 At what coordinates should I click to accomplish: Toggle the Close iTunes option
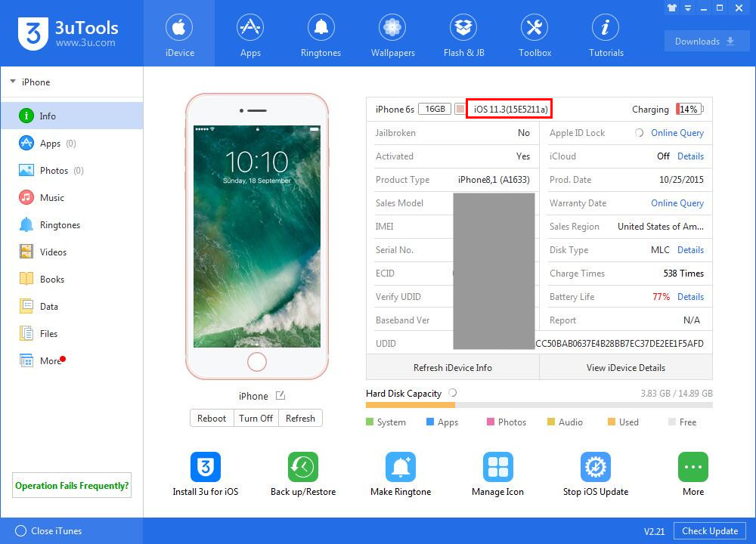[20, 531]
